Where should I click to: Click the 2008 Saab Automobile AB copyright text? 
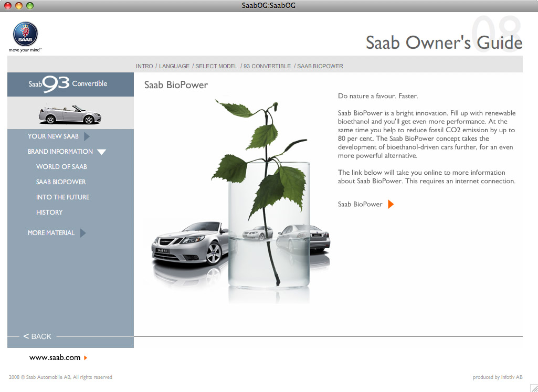click(60, 377)
